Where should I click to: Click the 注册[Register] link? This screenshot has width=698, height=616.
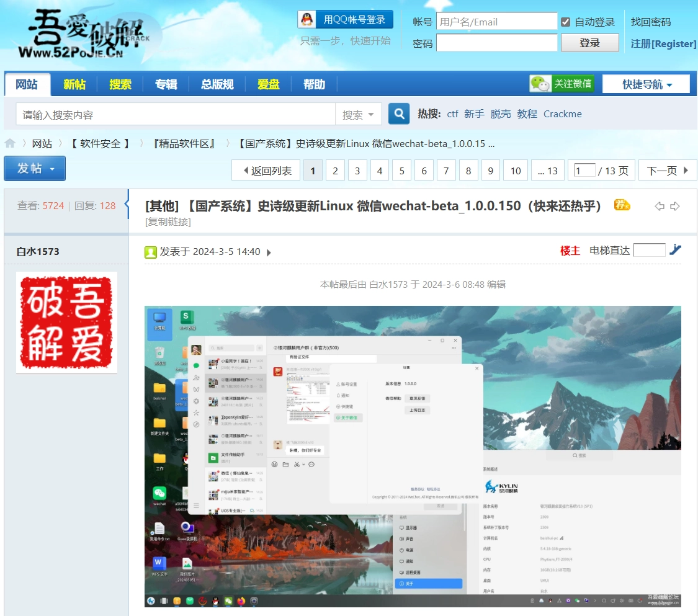(x=663, y=43)
